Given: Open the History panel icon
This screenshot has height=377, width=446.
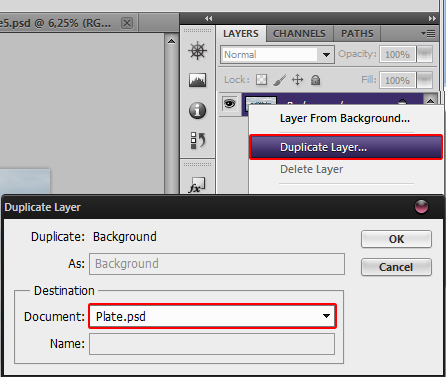Looking at the screenshot, I should click(198, 140).
